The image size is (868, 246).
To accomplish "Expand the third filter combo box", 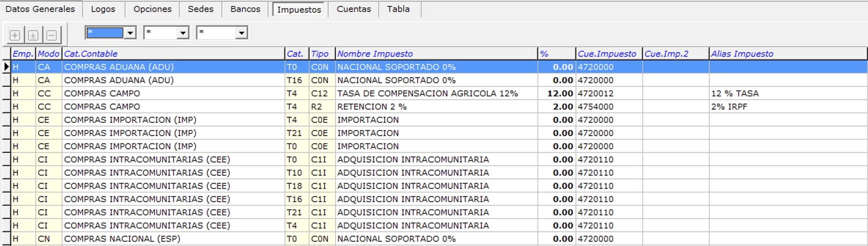I will 241,33.
